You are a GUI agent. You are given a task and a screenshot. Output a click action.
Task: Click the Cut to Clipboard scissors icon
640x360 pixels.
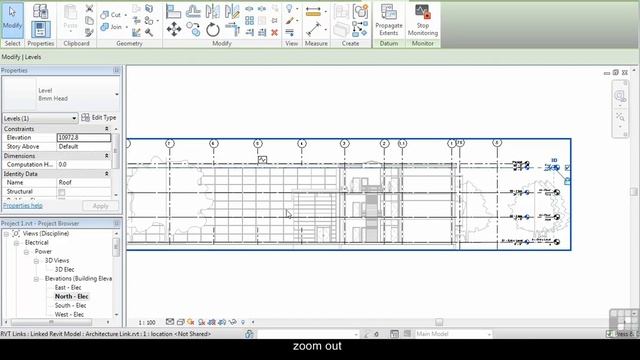coord(89,8)
